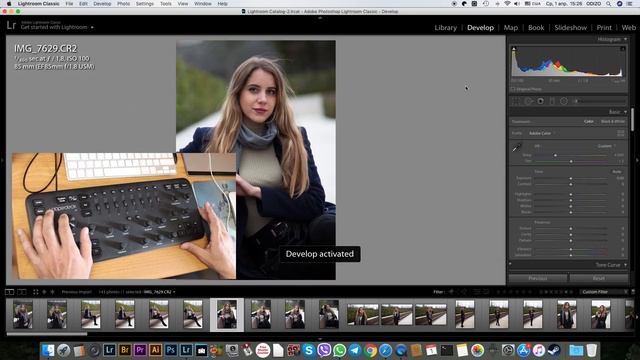Screen dimensions: 640x360
Task: Click the Lightroom Lr logo identity plate
Action: 11,26
